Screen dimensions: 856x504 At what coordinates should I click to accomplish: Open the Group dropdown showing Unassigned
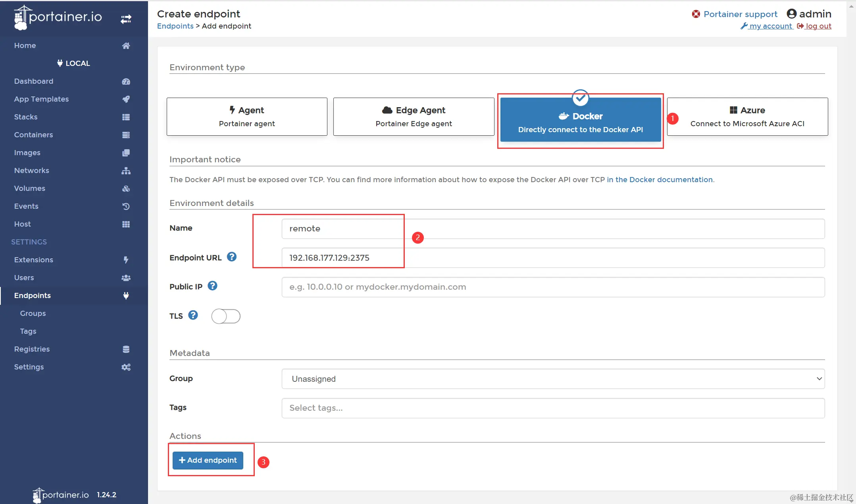(x=553, y=379)
